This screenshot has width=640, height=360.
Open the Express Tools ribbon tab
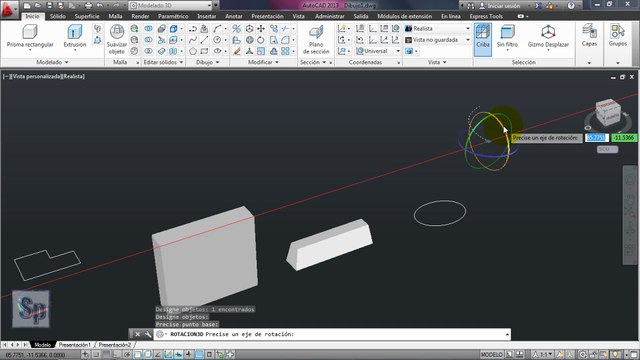(x=486, y=16)
